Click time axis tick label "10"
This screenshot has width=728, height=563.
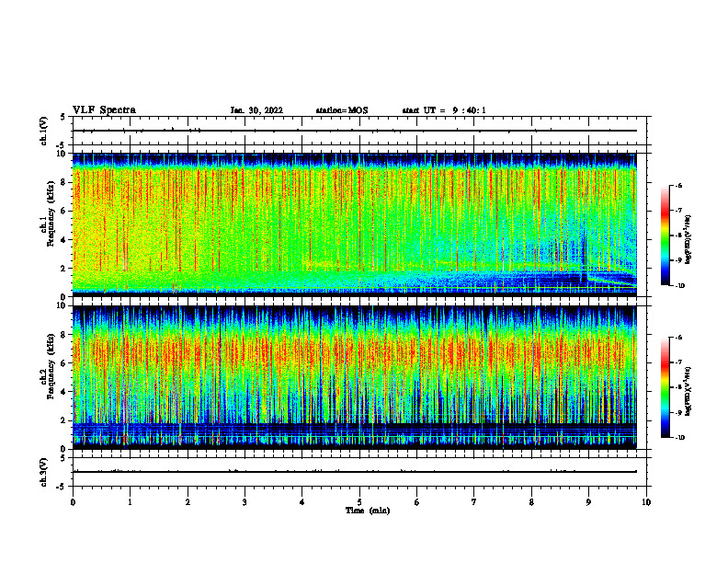[x=646, y=502]
